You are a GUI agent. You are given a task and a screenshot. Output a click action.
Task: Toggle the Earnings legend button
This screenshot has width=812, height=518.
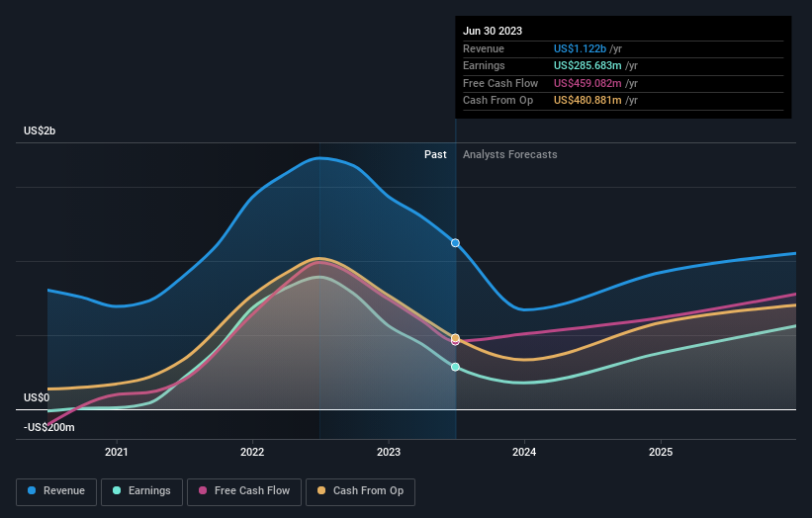[x=141, y=491]
